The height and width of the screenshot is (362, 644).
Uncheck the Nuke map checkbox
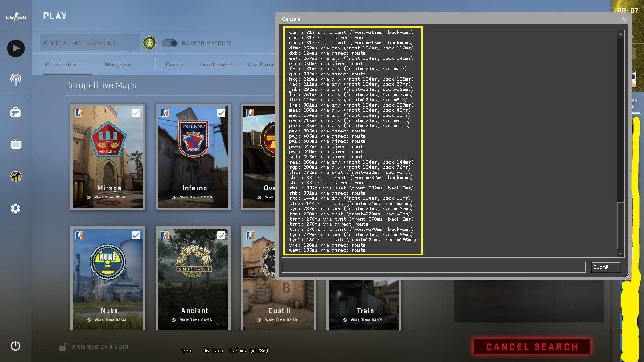point(136,235)
